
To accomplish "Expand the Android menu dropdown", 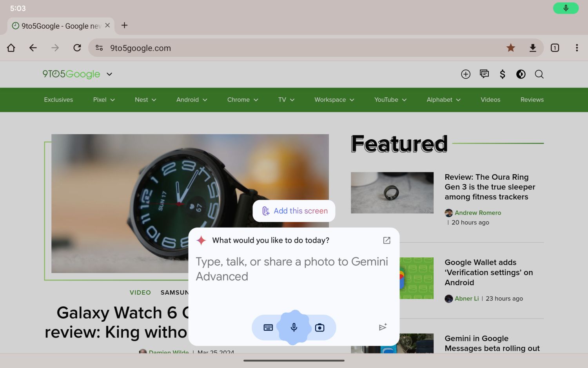I will pos(191,100).
